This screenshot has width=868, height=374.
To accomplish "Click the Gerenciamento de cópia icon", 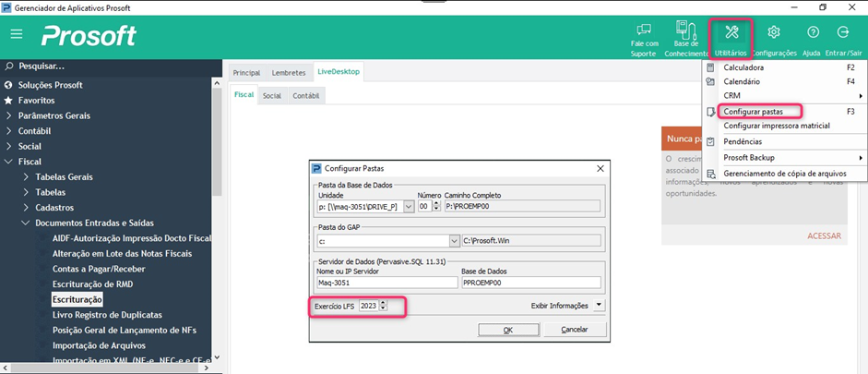I will 711,174.
